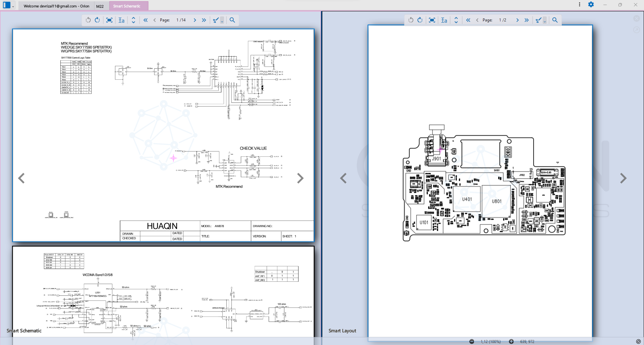644x345 pixels.
Task: Rotate schematic clockwise in left toolbar
Action: (97, 20)
